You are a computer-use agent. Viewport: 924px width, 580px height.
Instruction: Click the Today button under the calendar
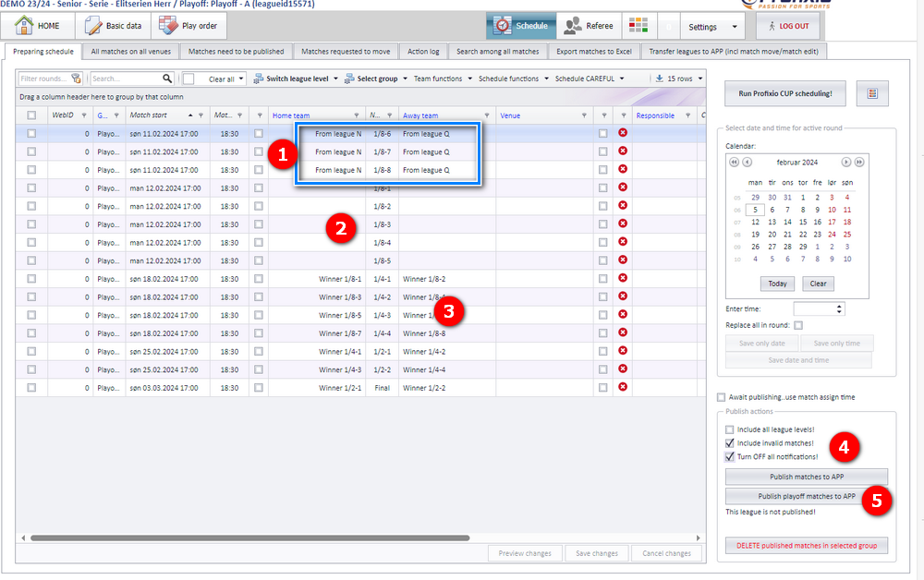tap(777, 284)
